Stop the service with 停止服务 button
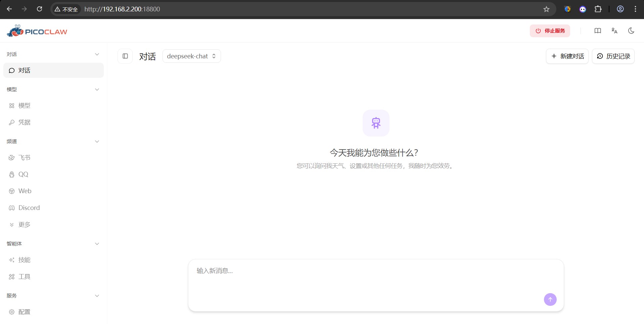The width and height of the screenshot is (644, 324). (x=550, y=31)
